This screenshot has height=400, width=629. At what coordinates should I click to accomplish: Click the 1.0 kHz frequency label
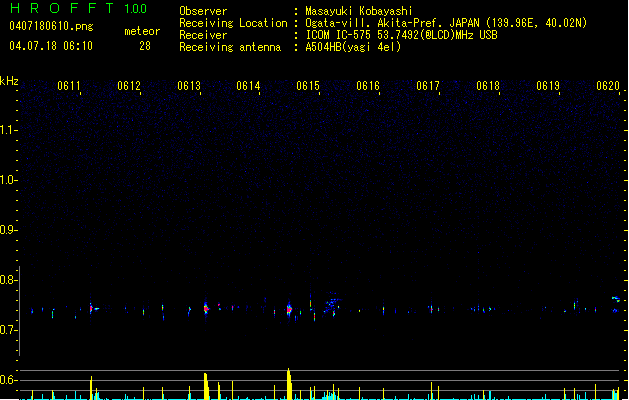pos(8,180)
